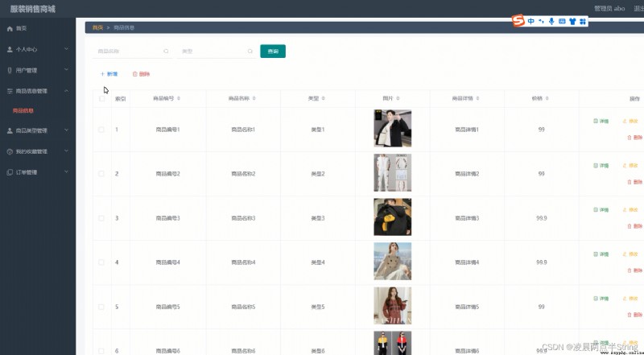Screen dimensions: 644x355
Task: Tick the checkbox for row 2
Action: point(101,174)
